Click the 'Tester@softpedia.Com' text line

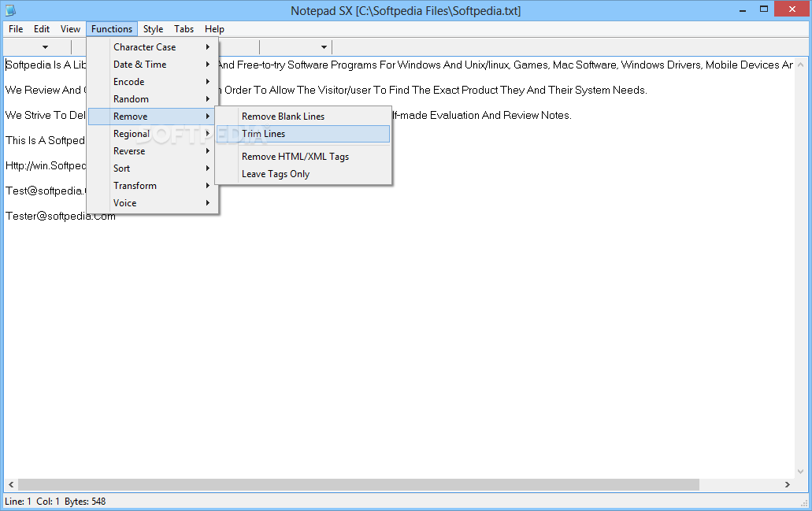tap(60, 216)
